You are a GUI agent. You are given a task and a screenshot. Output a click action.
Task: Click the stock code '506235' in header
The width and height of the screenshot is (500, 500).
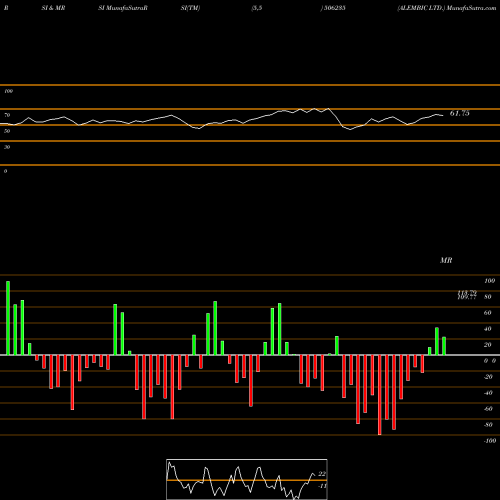[335, 8]
